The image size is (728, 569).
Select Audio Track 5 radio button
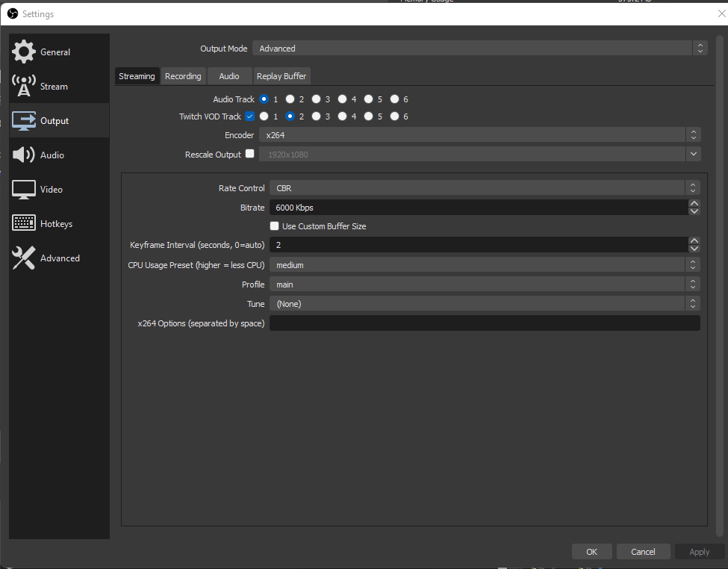pyautogui.click(x=368, y=99)
